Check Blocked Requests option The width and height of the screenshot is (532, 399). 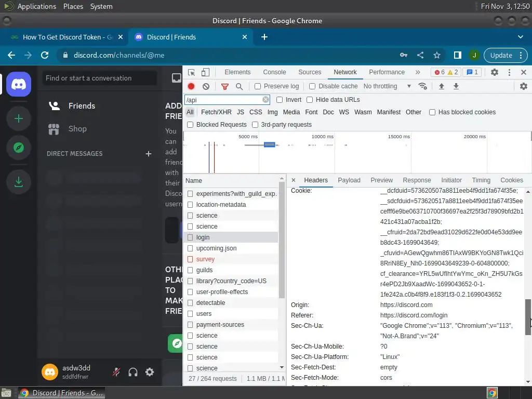(x=190, y=125)
